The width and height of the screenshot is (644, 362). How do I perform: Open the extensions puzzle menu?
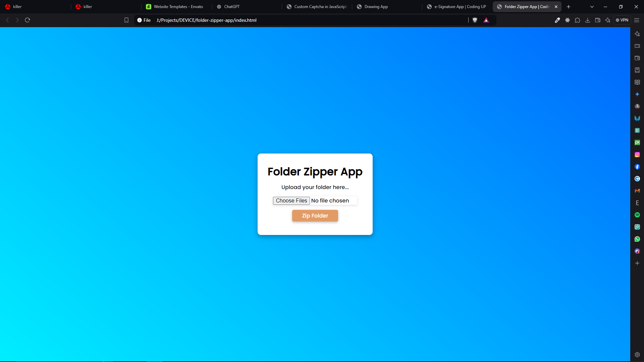pos(578,20)
